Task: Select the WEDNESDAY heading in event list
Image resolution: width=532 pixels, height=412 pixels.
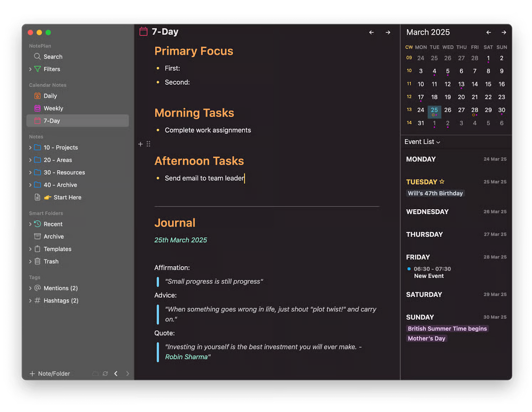Action: pos(427,212)
